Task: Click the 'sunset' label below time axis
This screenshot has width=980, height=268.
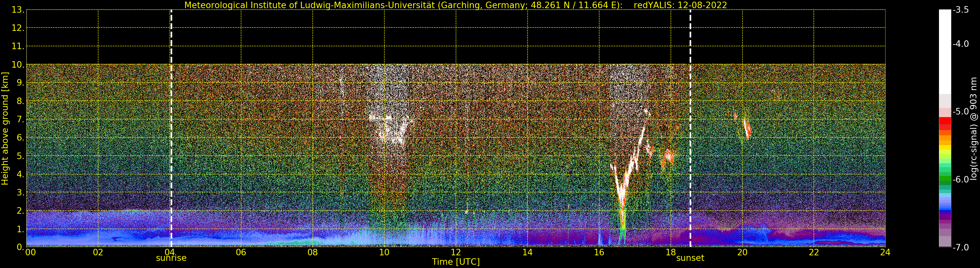Action: click(x=690, y=258)
